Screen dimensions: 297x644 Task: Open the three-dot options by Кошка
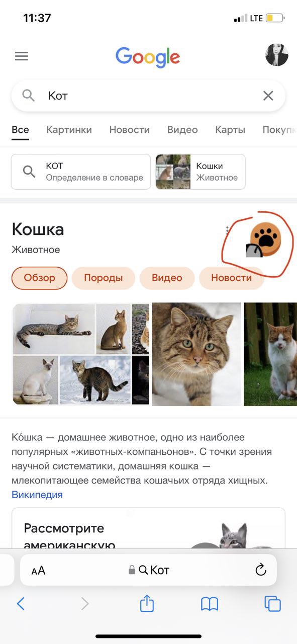pyautogui.click(x=227, y=230)
